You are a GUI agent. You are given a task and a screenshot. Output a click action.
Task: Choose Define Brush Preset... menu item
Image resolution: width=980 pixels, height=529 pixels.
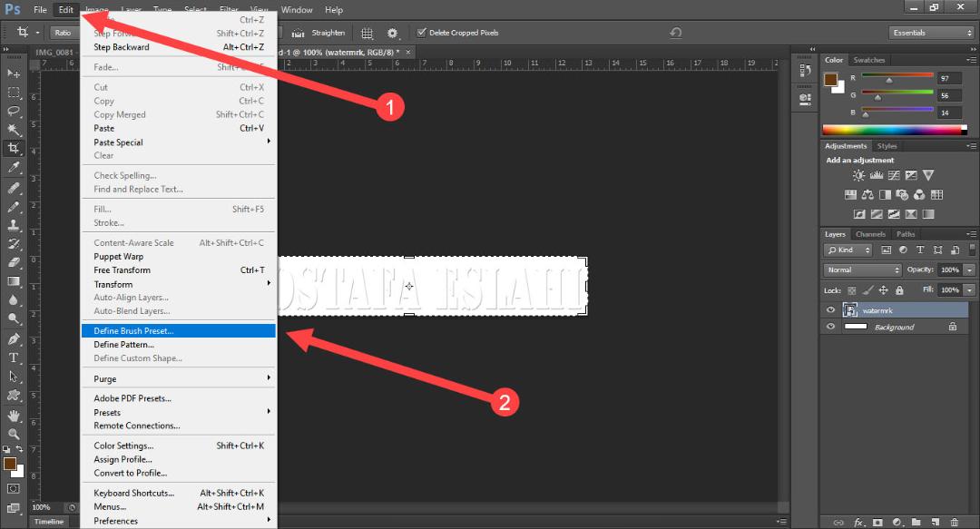click(x=179, y=331)
